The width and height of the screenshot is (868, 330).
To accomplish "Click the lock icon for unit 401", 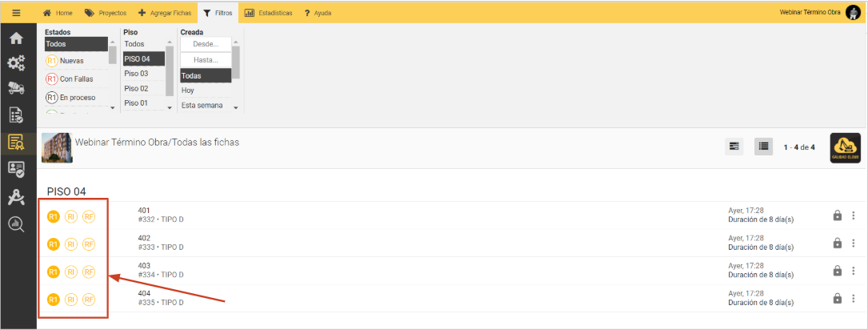I will 838,215.
